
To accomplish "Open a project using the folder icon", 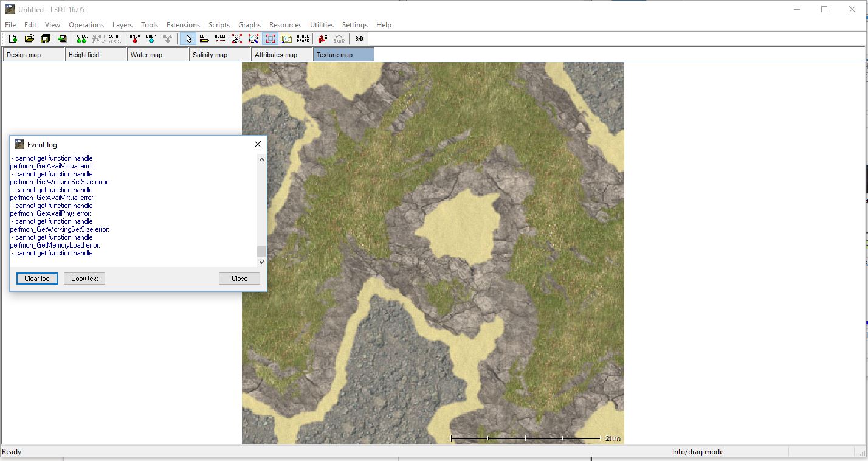I will 29,38.
